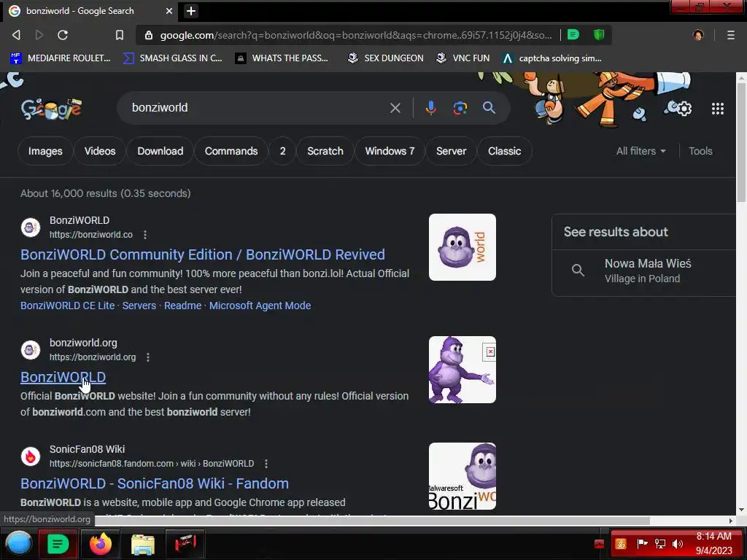Submit search with magnifier icon

[489, 108]
